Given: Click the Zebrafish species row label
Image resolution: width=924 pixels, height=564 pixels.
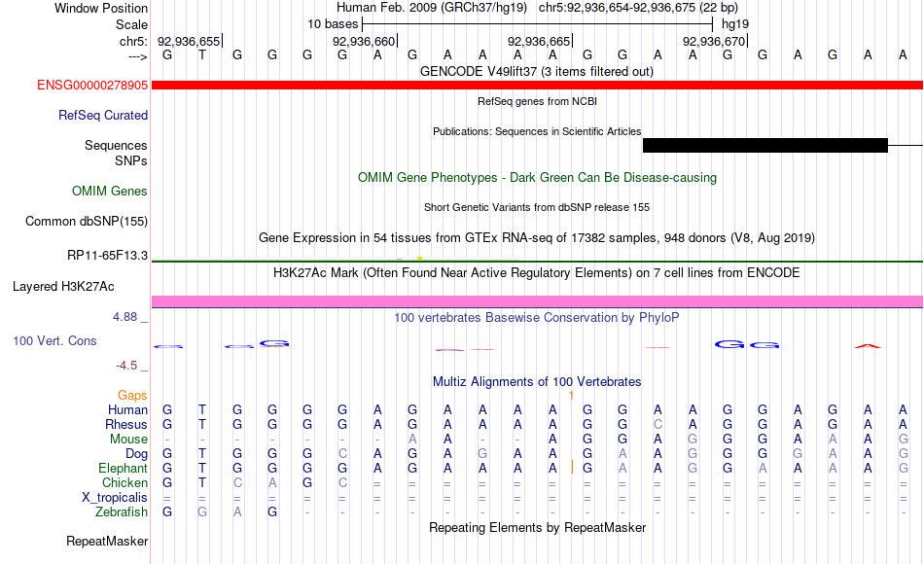Looking at the screenshot, I should [122, 511].
